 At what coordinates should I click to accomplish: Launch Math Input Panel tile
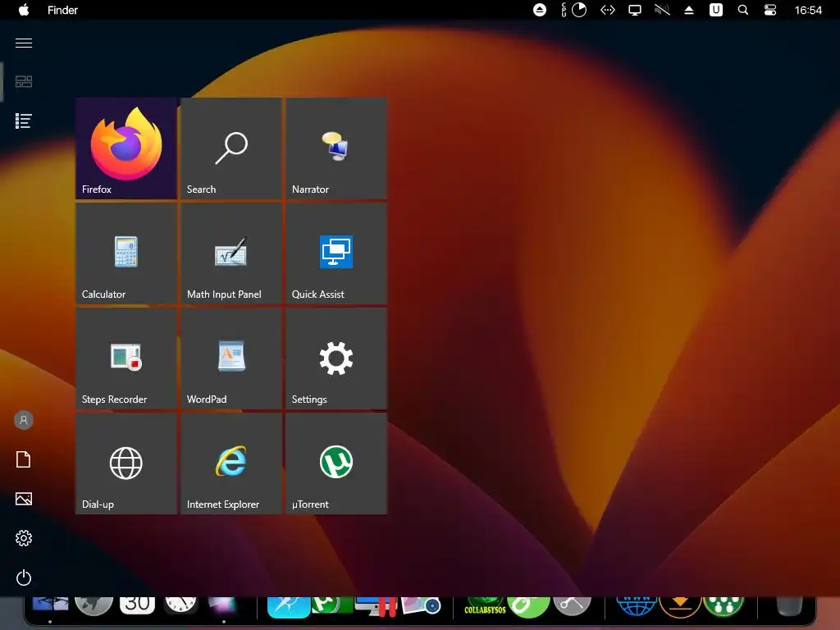[231, 253]
